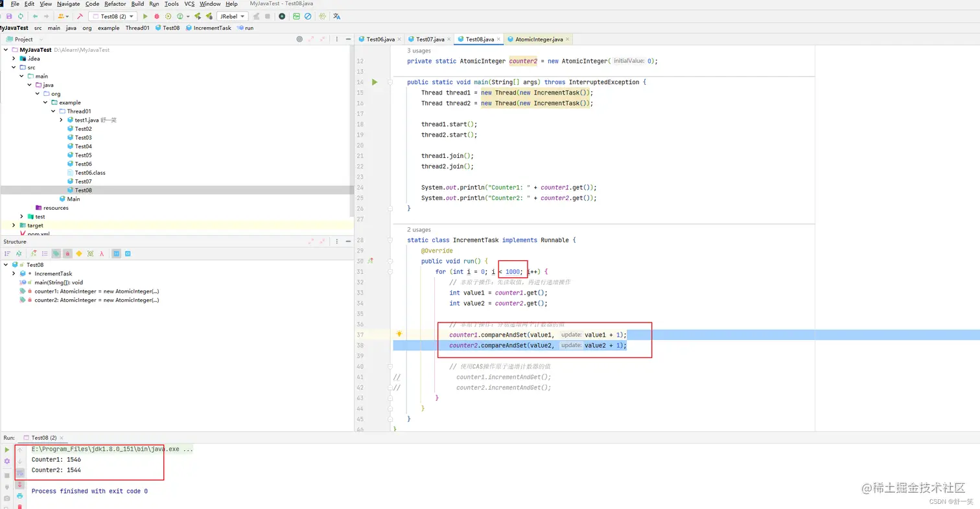Click the Save All toolbar icon
This screenshot has width=980, height=509.
point(9,16)
